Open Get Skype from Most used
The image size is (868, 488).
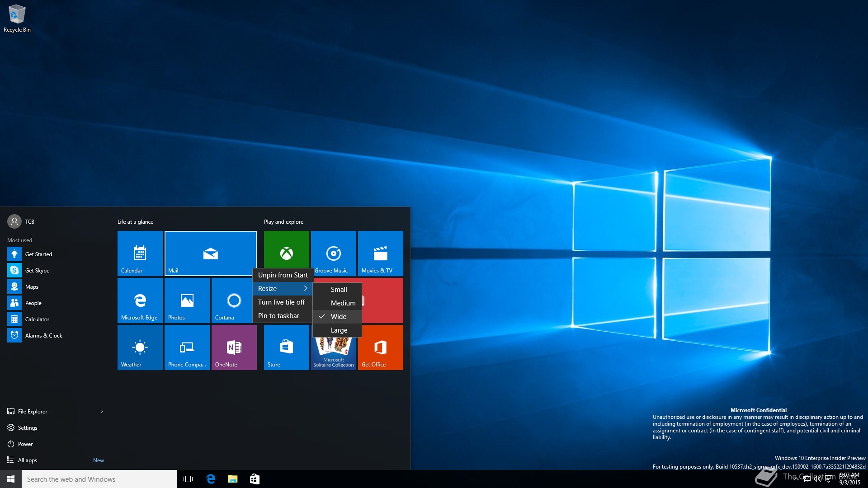point(56,271)
